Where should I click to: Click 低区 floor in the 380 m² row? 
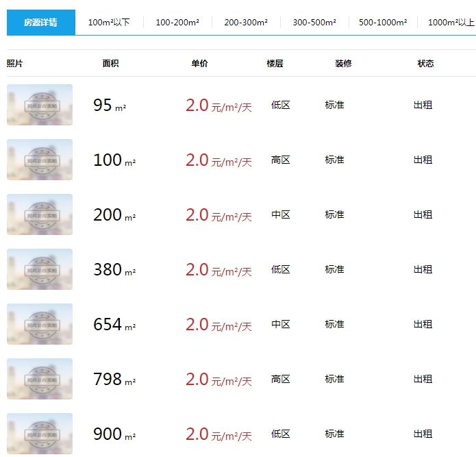281,269
